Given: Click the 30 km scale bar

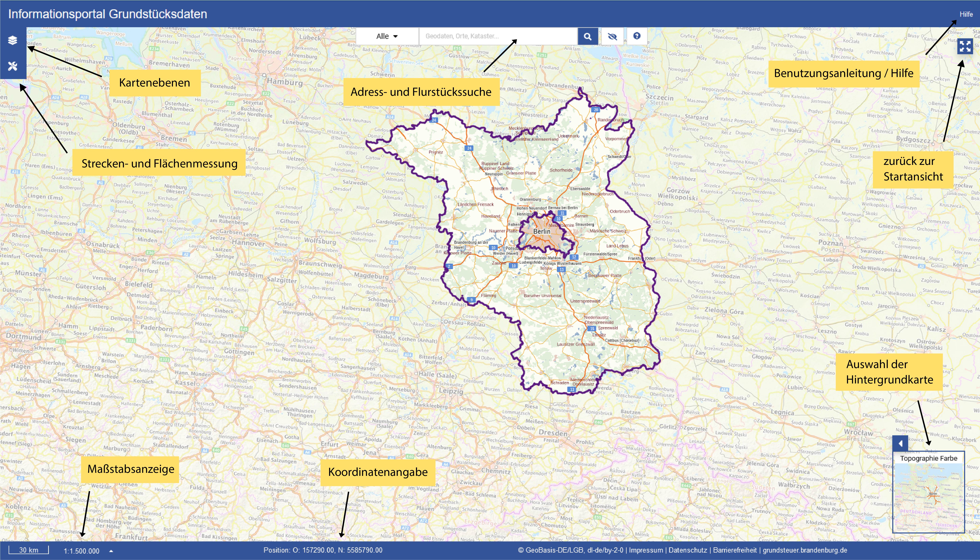Looking at the screenshot, I should click(x=29, y=550).
